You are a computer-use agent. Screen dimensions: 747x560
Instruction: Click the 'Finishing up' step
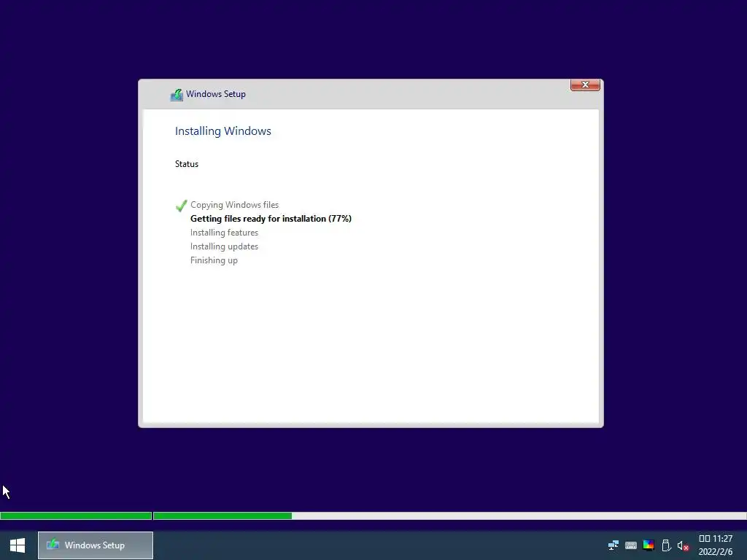pyautogui.click(x=214, y=260)
